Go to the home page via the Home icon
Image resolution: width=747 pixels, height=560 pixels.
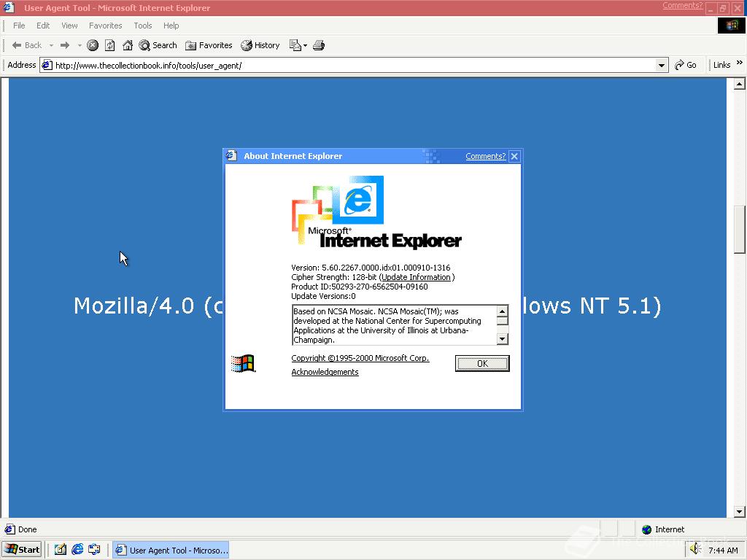tap(127, 45)
